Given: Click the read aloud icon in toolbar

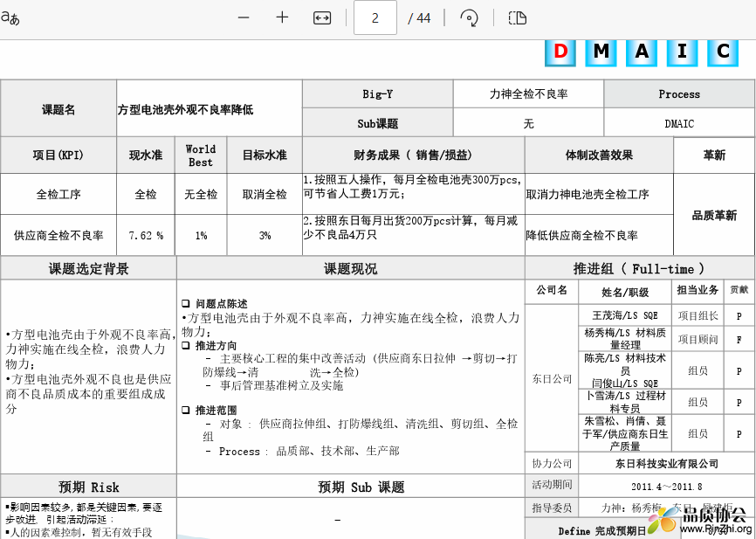Looking at the screenshot, I should tap(10, 17).
